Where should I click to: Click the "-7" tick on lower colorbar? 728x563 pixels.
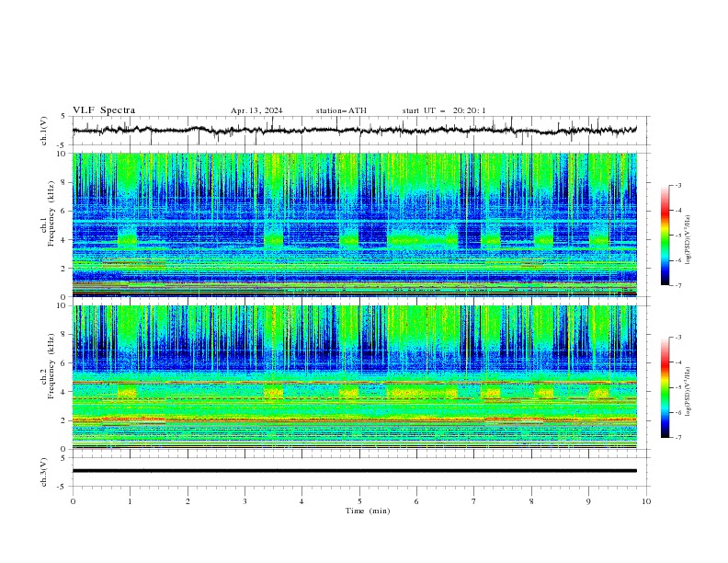(x=678, y=438)
